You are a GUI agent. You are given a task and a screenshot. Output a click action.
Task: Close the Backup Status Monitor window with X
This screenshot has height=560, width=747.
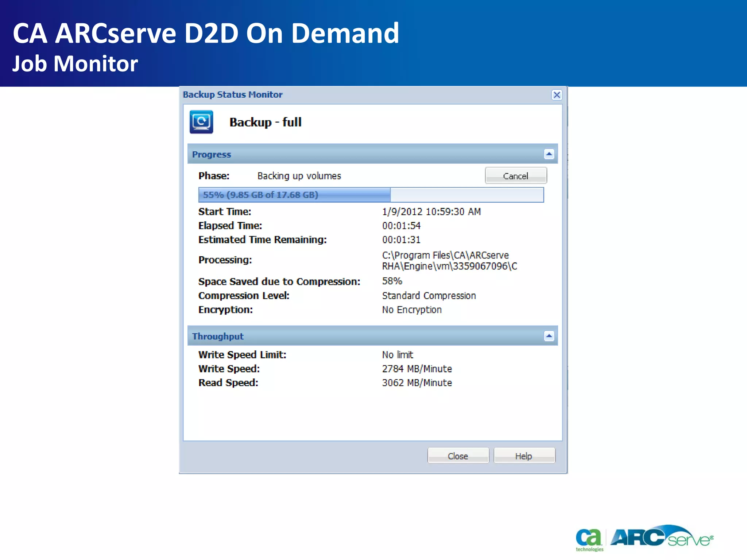(x=557, y=95)
